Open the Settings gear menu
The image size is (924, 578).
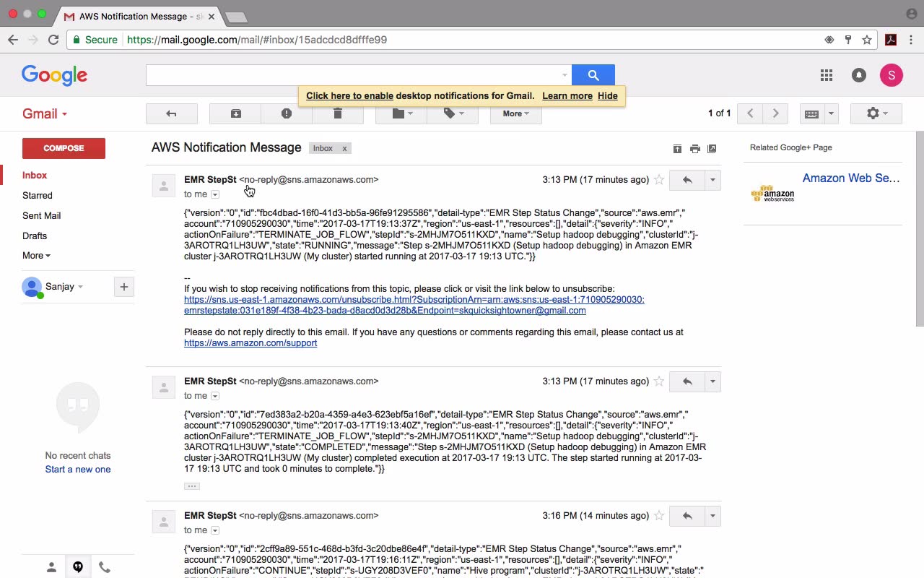(x=876, y=113)
